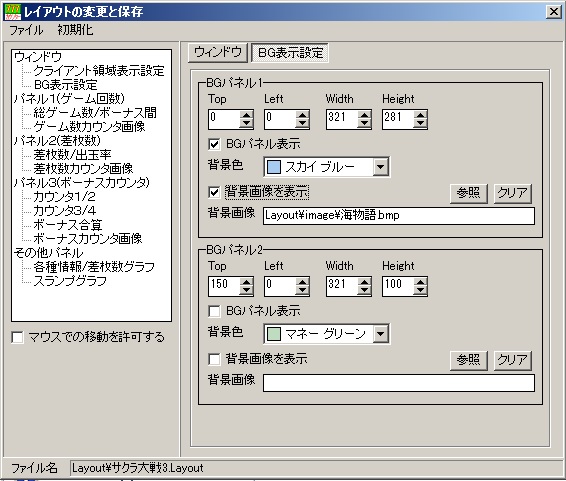Screen dimensions: 566x481
Task: Increase BGパネル1 Top value with up arrow
Action: click(x=246, y=115)
